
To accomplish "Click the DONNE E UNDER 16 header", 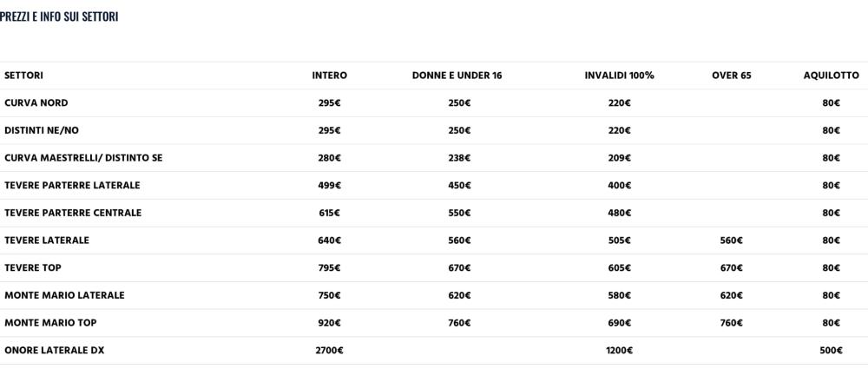I will pyautogui.click(x=457, y=76).
